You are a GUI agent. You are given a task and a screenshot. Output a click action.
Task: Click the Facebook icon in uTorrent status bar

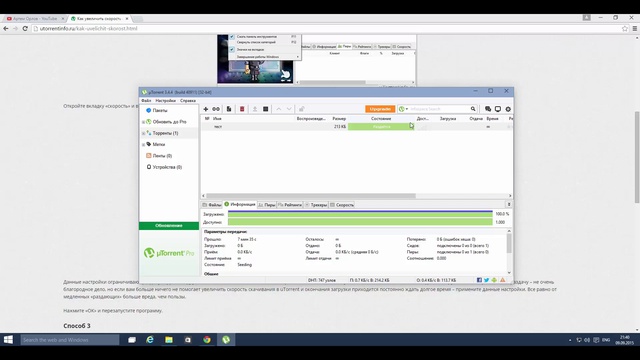[479, 280]
